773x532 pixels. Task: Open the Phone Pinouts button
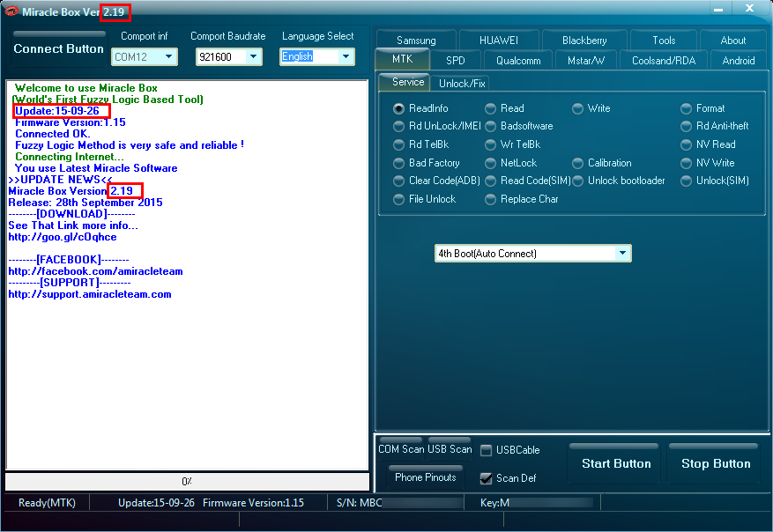pos(426,477)
